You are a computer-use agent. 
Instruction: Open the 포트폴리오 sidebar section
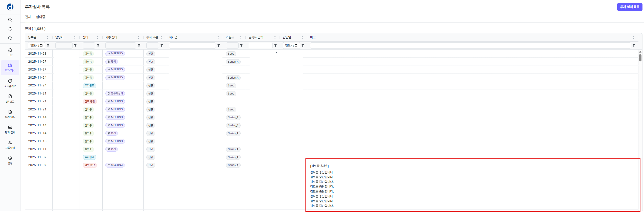(10, 83)
